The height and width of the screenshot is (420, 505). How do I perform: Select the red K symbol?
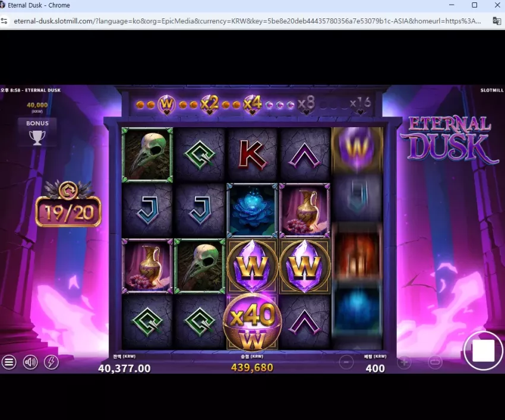(x=252, y=154)
